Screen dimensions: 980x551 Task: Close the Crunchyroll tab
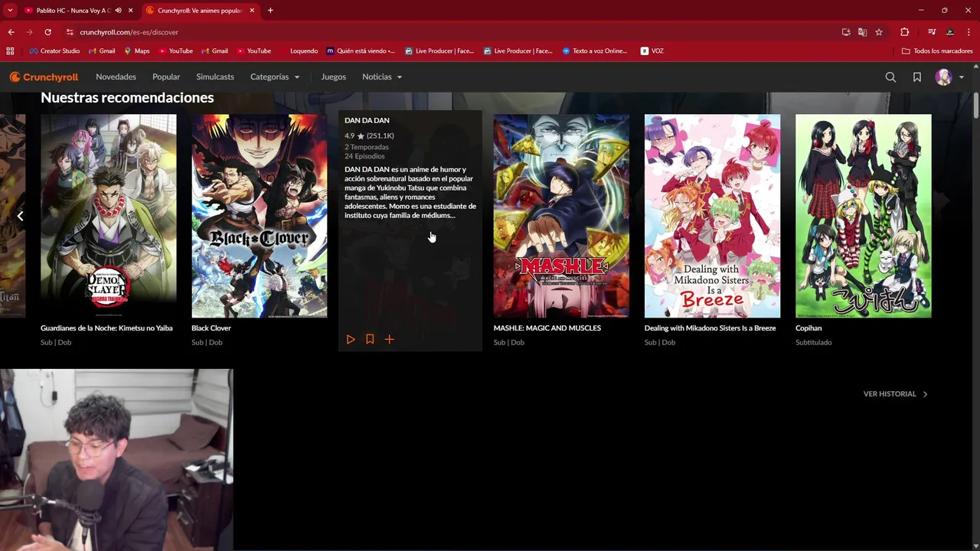252,11
